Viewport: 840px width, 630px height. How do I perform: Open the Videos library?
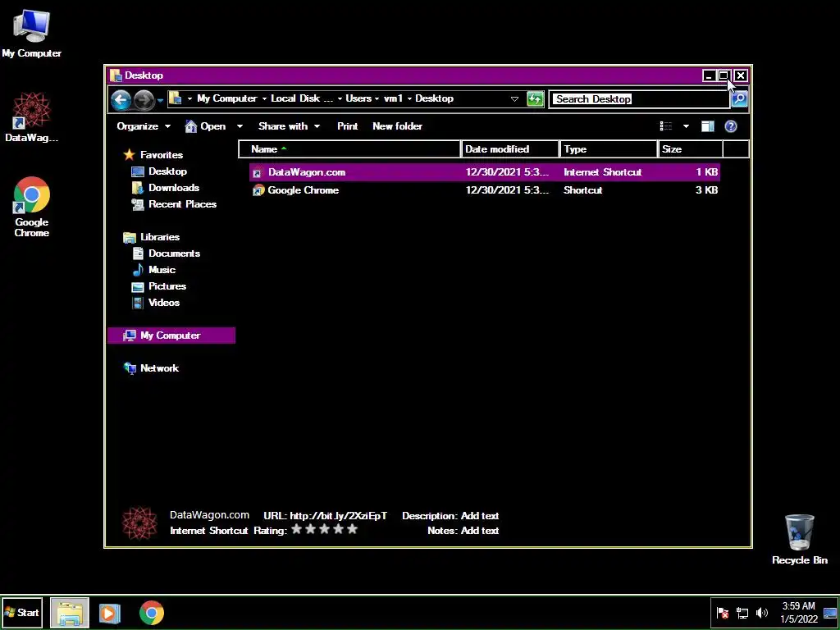(x=156, y=303)
